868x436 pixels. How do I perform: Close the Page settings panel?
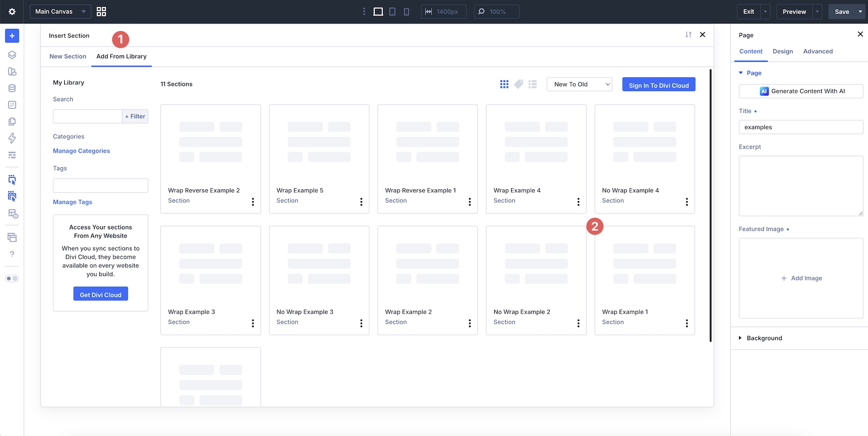(x=860, y=34)
